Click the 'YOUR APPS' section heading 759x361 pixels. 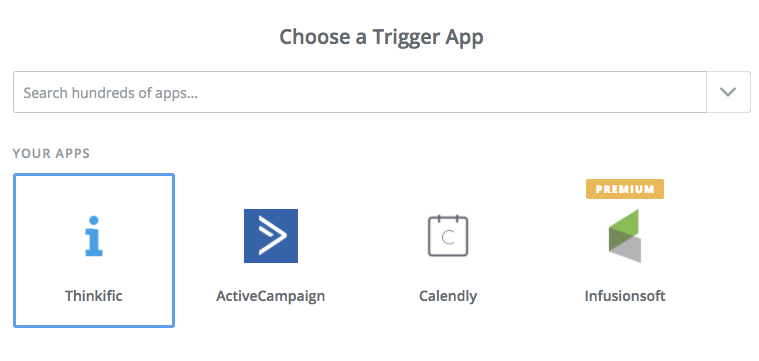point(51,153)
